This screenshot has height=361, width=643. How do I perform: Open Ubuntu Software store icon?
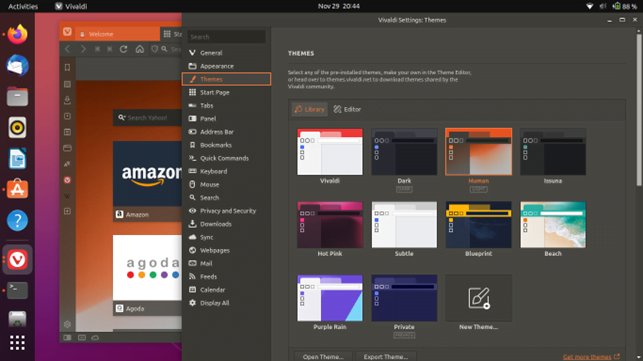pyautogui.click(x=17, y=189)
